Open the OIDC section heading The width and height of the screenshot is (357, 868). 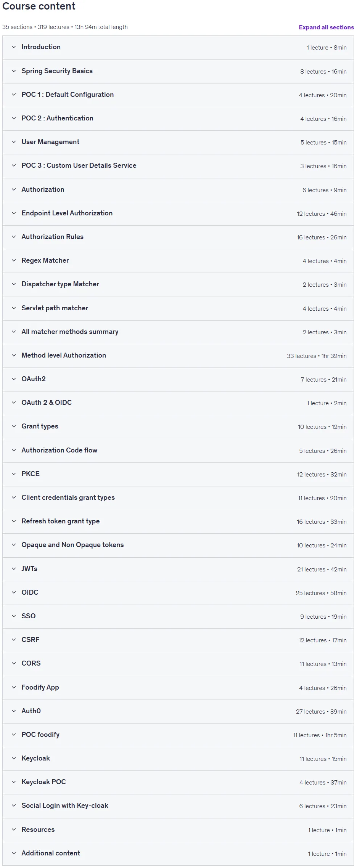30,592
